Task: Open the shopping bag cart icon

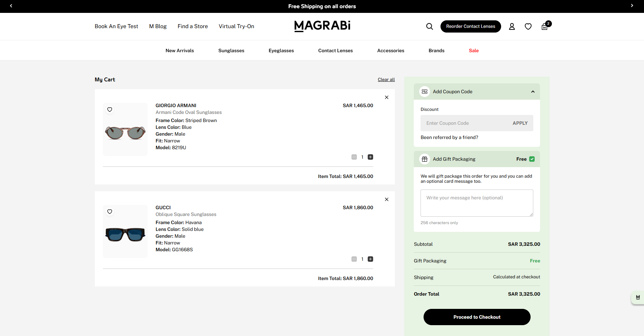Action: click(544, 26)
